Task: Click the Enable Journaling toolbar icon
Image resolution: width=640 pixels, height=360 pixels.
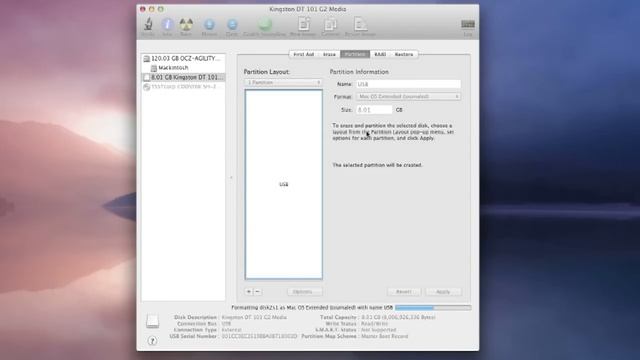Action: pos(264,24)
